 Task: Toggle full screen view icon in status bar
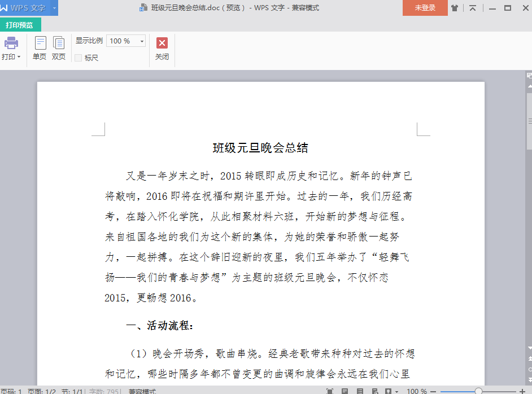pyautogui.click(x=329, y=391)
